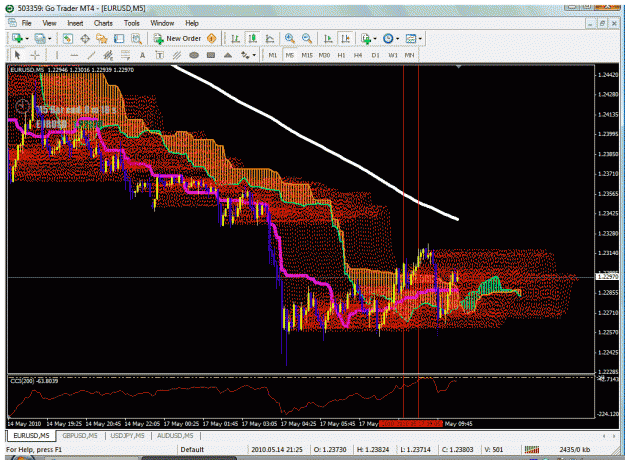
Task: Open the Market Watch panel icon
Action: point(67,38)
